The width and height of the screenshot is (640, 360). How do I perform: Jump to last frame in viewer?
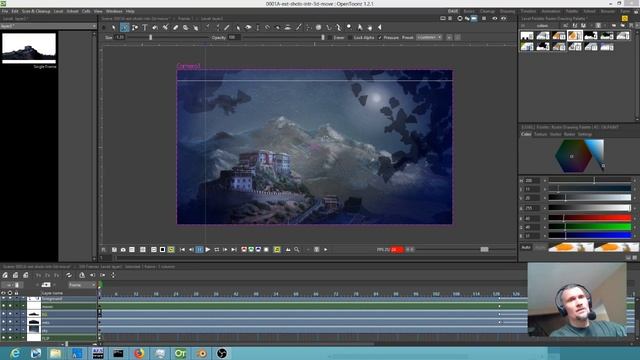pyautogui.click(x=234, y=249)
